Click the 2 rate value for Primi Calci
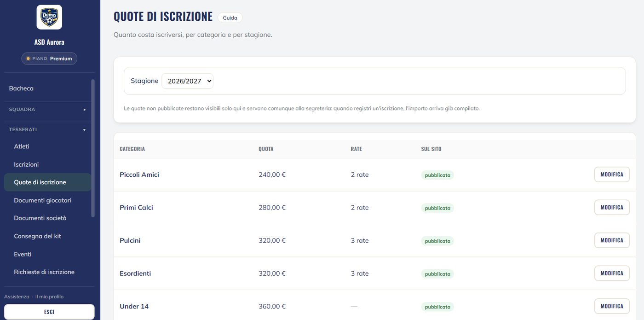The height and width of the screenshot is (320, 644). pos(360,208)
